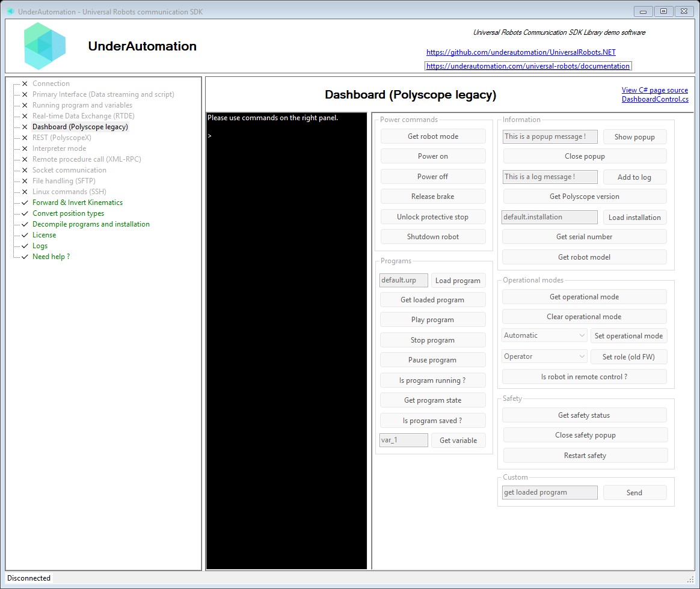
Task: Click Load program button
Action: [x=458, y=281]
